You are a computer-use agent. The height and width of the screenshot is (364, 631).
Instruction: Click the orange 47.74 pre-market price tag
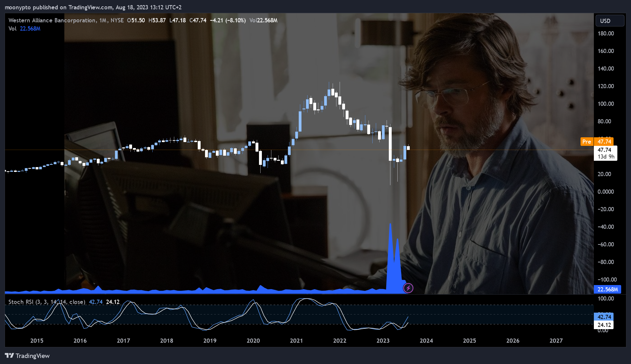point(604,142)
